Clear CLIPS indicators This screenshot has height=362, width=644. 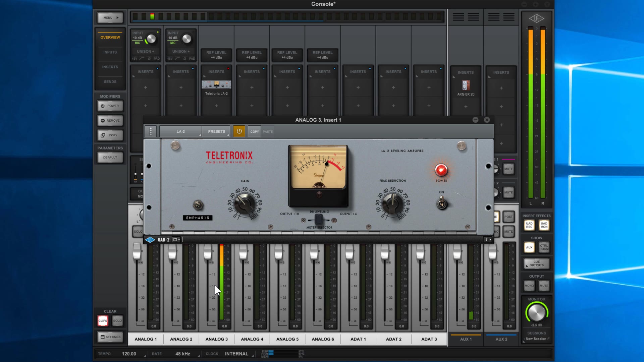(103, 321)
